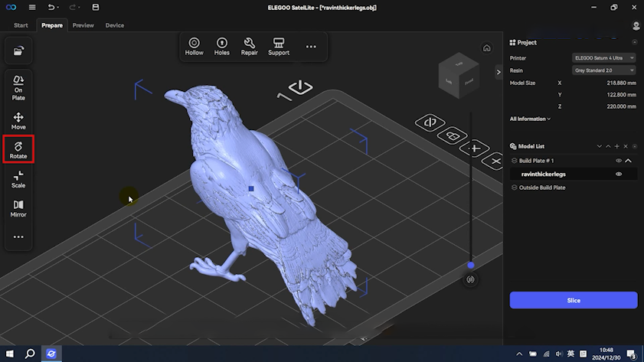Add a model via Model List plus
Viewport: 644px width, 362px height.
point(617,146)
